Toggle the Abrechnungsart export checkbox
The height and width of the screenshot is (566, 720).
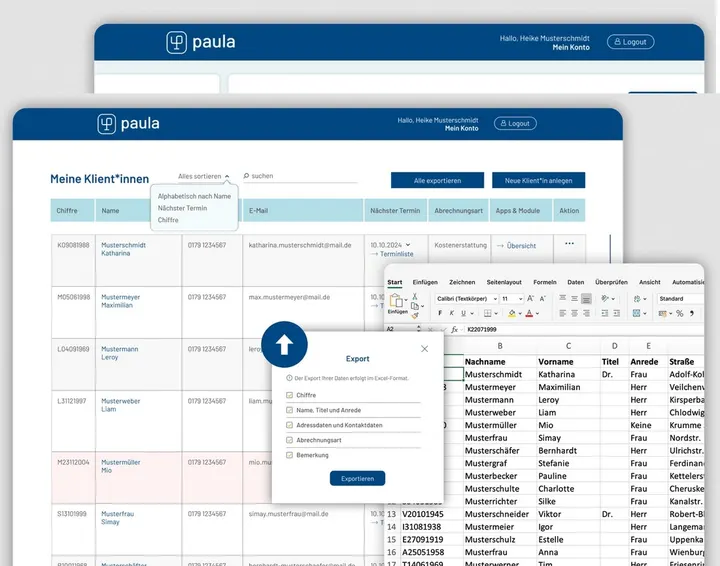[289, 440]
